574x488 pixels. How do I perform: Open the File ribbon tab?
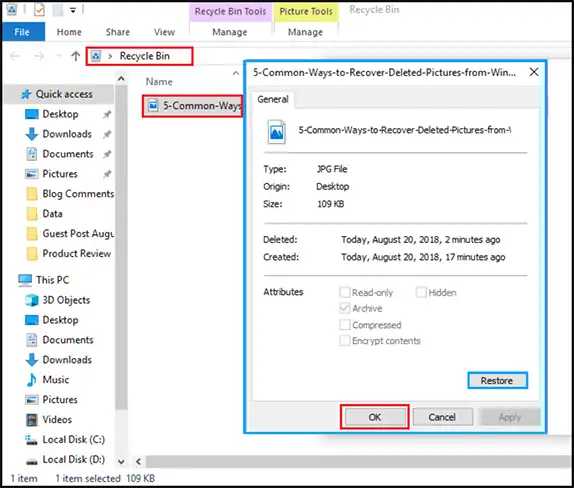(23, 32)
